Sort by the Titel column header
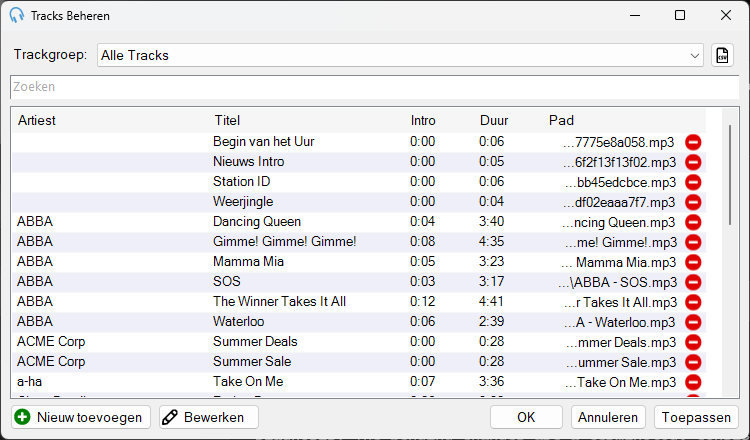Viewport: 750px width, 440px height. tap(227, 121)
